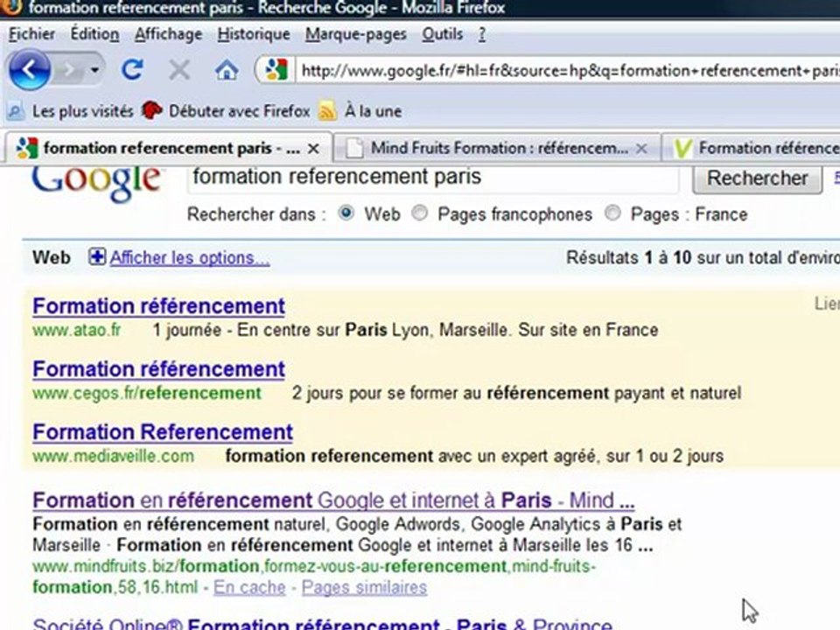Switch to the Mind Fruits Formation tab

[x=495, y=149]
